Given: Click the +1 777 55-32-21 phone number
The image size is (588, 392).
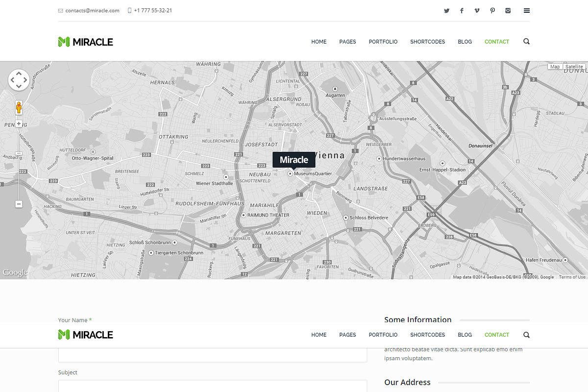Looking at the screenshot, I should point(153,10).
